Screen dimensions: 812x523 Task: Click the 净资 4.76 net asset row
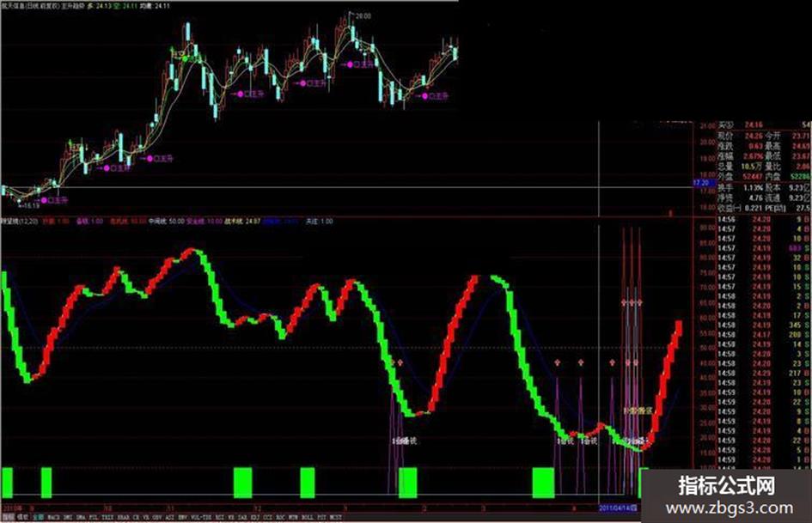click(740, 198)
